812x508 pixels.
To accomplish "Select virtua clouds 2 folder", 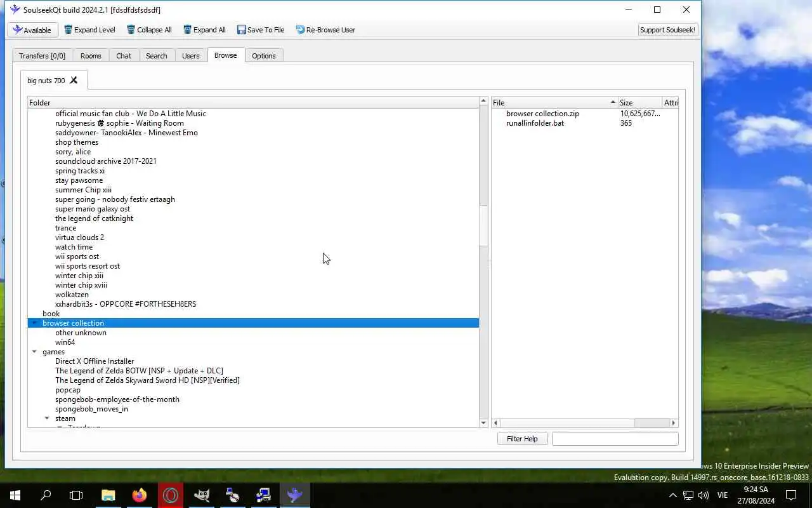I will 79,237.
